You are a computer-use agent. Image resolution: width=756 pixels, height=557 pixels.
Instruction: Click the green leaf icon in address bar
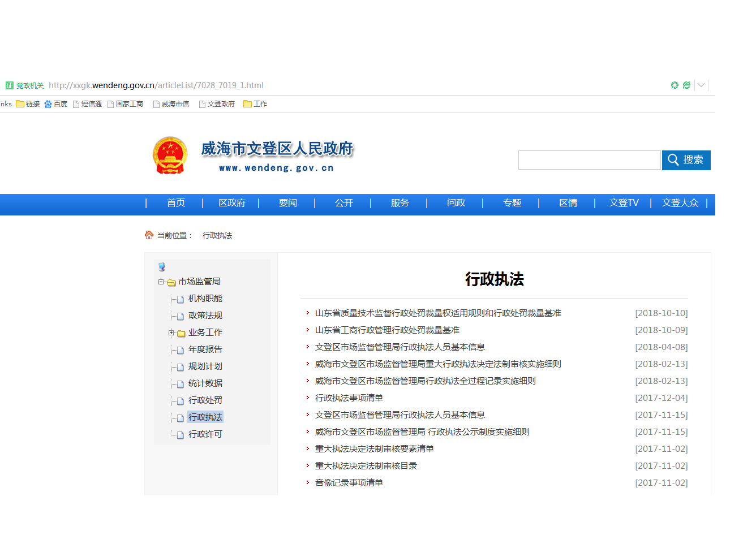(x=686, y=85)
